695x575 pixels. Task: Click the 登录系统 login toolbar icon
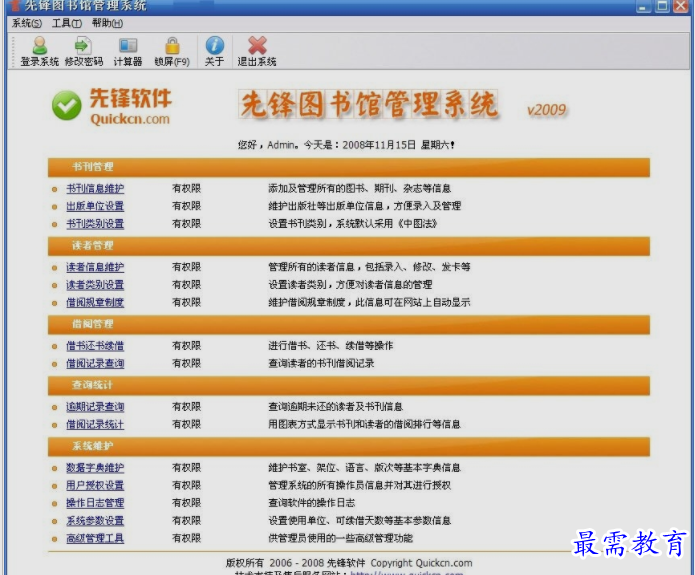pos(39,51)
